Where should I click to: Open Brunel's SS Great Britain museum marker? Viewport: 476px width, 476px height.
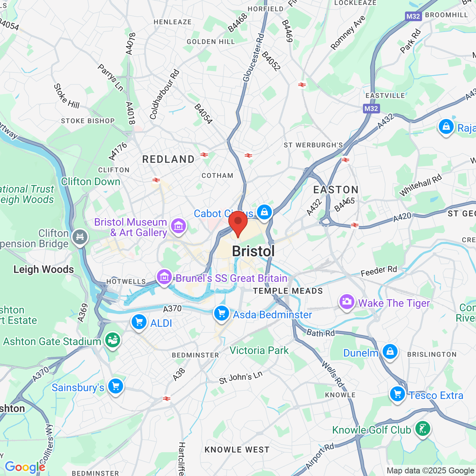click(x=164, y=277)
